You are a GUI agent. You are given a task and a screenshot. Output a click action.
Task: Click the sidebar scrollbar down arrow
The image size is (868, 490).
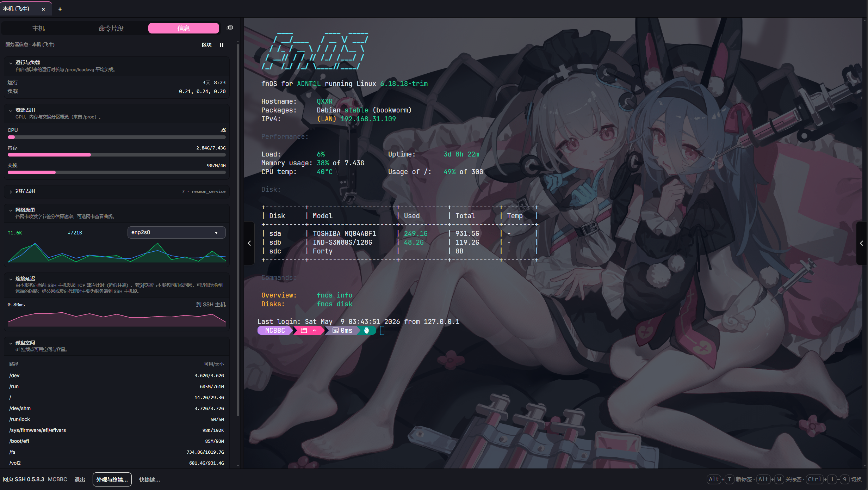pos(238,466)
